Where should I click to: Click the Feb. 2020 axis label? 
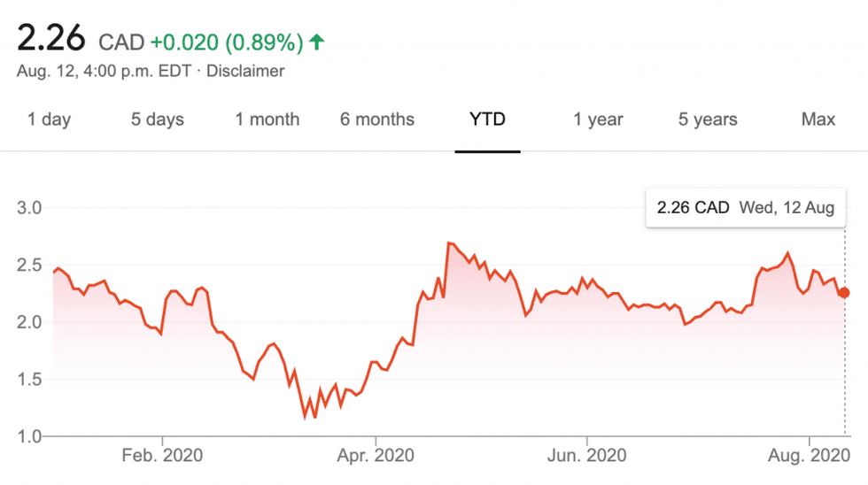[163, 456]
